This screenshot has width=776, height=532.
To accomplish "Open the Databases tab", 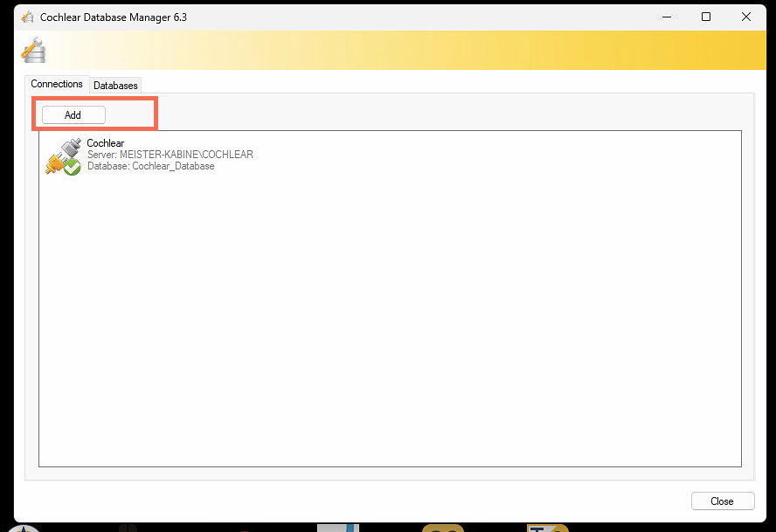I will [x=115, y=86].
